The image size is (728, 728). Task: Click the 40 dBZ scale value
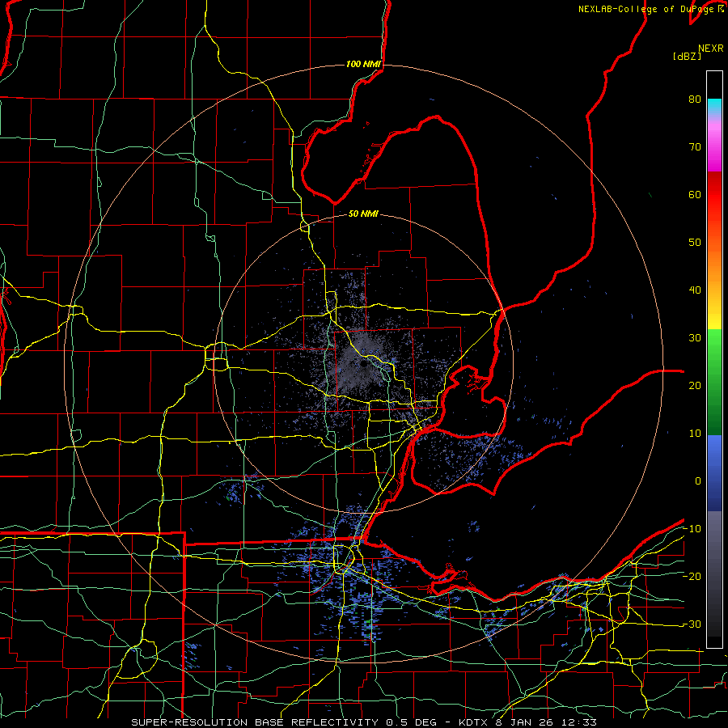[x=695, y=290]
